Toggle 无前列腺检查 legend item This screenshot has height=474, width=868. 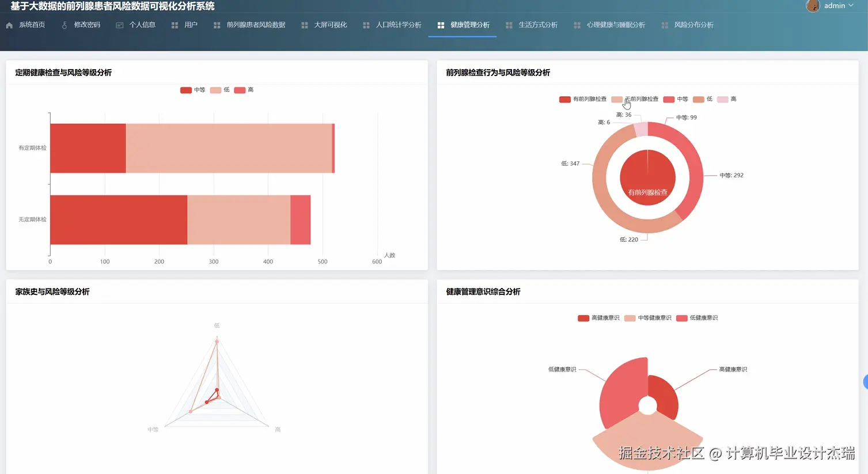pos(635,99)
